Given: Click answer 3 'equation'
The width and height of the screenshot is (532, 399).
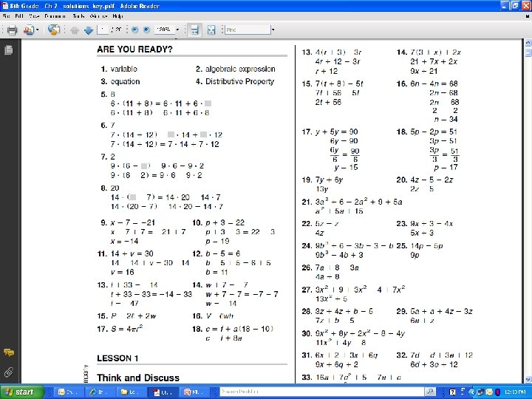Looking at the screenshot, I should tap(125, 82).
